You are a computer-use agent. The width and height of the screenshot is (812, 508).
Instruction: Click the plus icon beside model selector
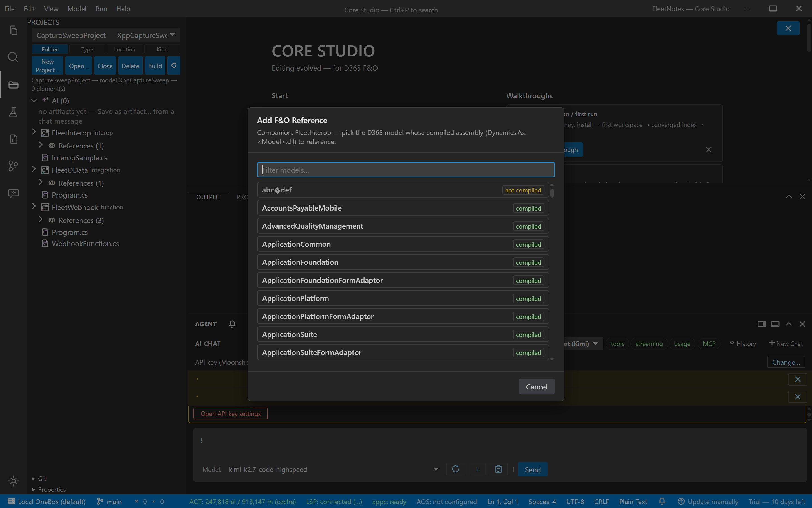(478, 469)
